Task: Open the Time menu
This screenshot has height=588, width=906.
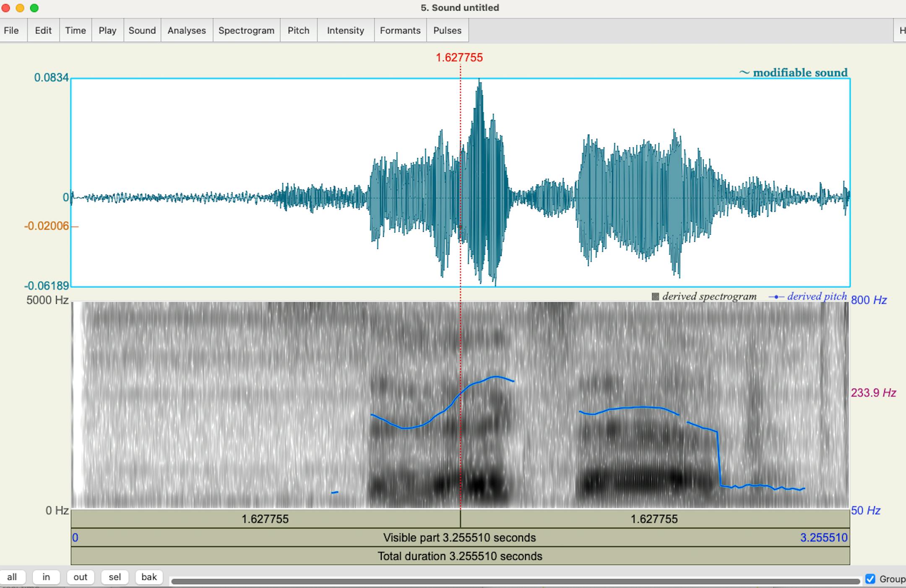Action: click(75, 30)
